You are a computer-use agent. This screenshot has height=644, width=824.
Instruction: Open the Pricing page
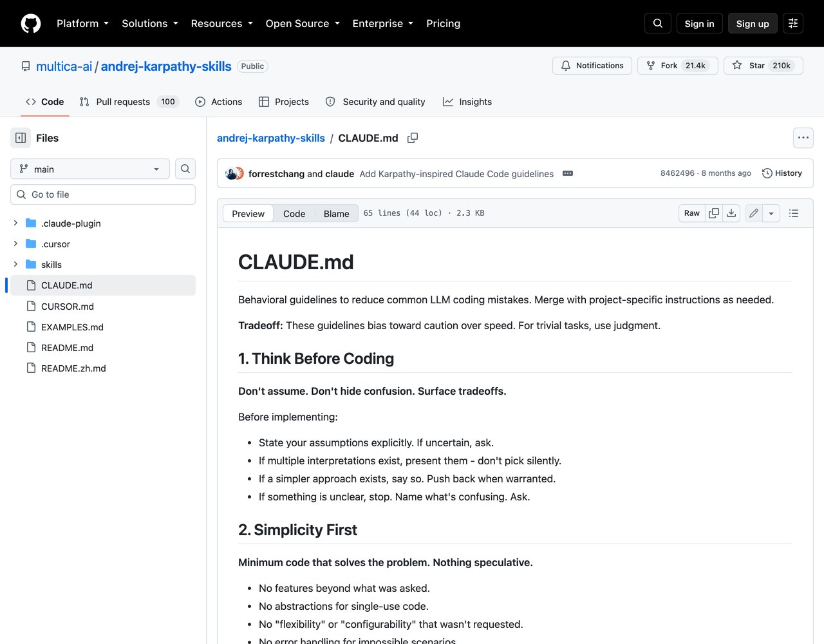pos(443,23)
